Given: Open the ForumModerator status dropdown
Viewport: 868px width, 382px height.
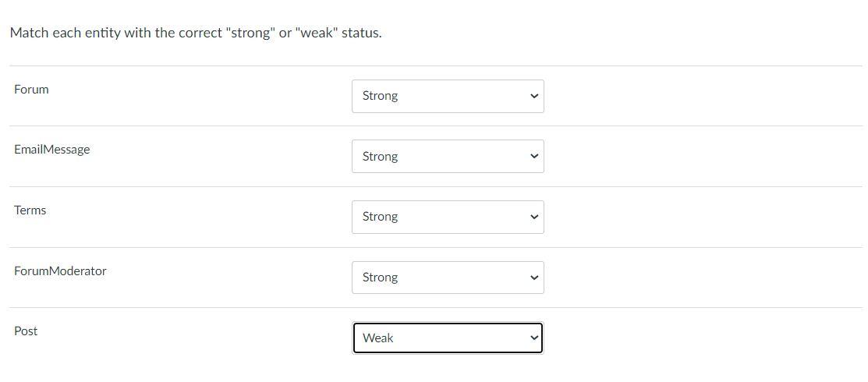Looking at the screenshot, I should pos(447,278).
